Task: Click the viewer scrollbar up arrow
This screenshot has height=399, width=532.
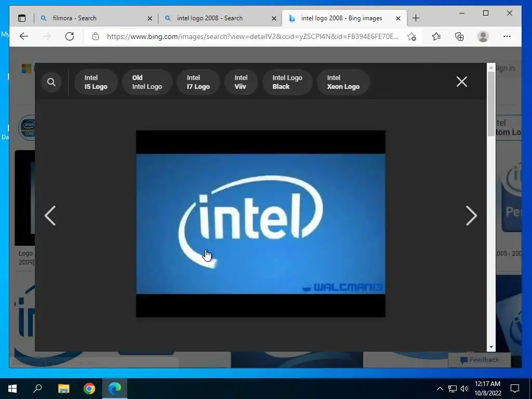Action: (491, 68)
